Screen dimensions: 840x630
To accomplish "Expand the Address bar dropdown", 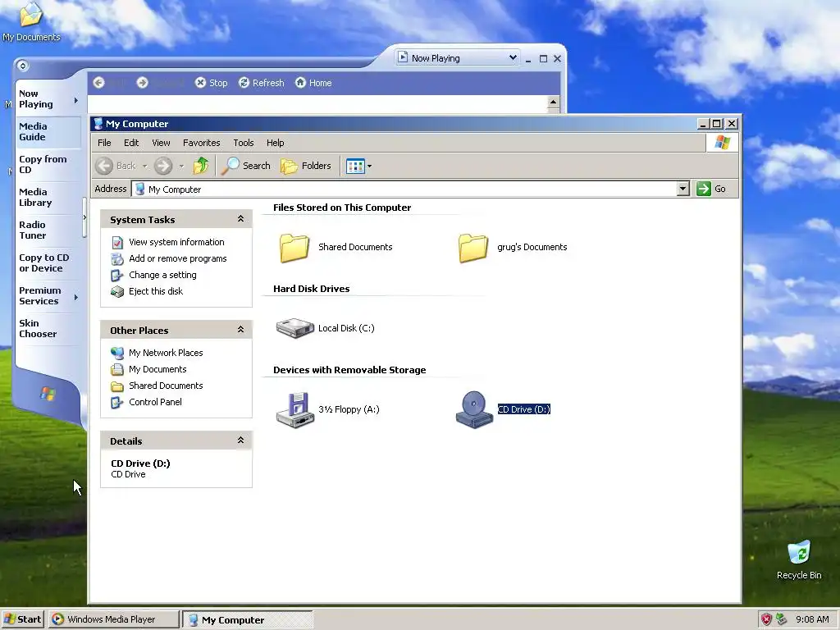I will [x=682, y=189].
